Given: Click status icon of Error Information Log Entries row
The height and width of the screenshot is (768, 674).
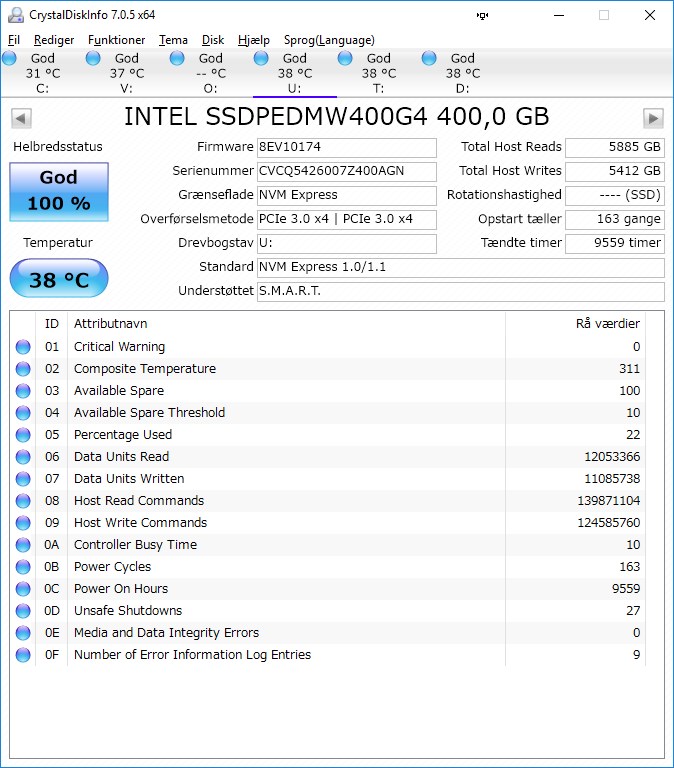Looking at the screenshot, I should click(x=23, y=655).
